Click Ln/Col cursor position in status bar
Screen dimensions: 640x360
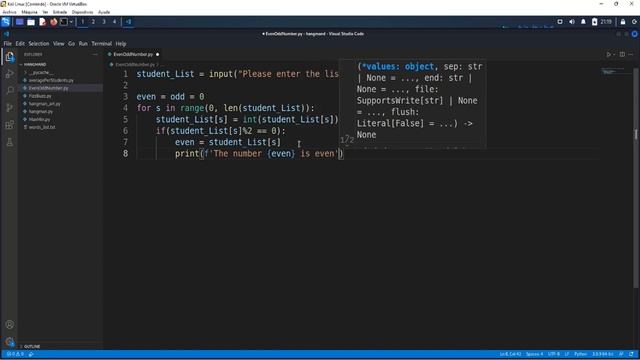pos(510,354)
